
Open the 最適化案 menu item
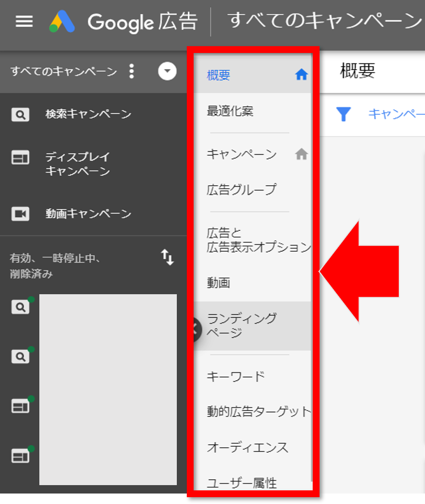pyautogui.click(x=230, y=111)
